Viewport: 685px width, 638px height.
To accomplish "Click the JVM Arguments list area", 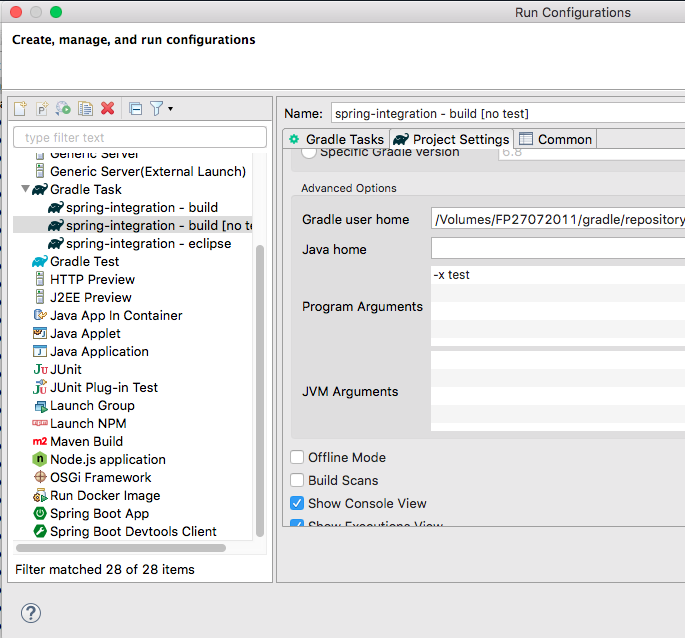I will click(558, 391).
